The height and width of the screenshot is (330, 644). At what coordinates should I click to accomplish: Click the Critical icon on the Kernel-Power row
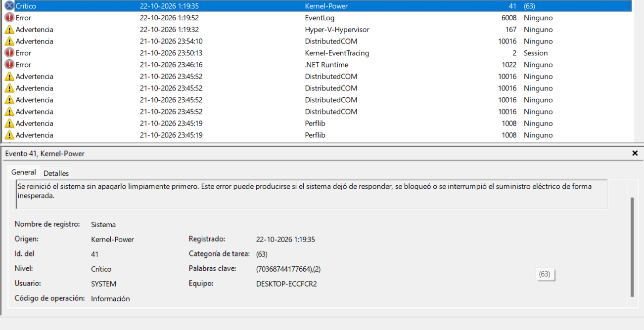pyautogui.click(x=9, y=6)
